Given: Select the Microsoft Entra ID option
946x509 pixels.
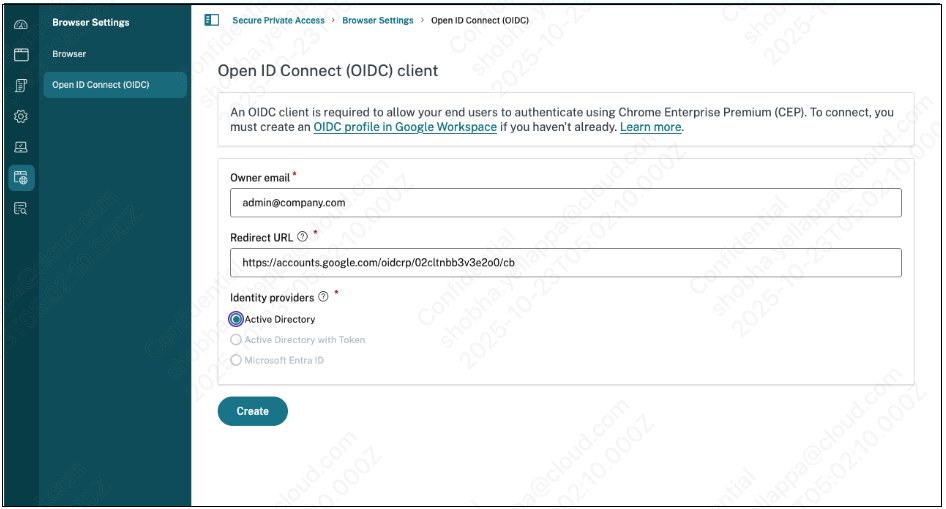Looking at the screenshot, I should pos(236,360).
